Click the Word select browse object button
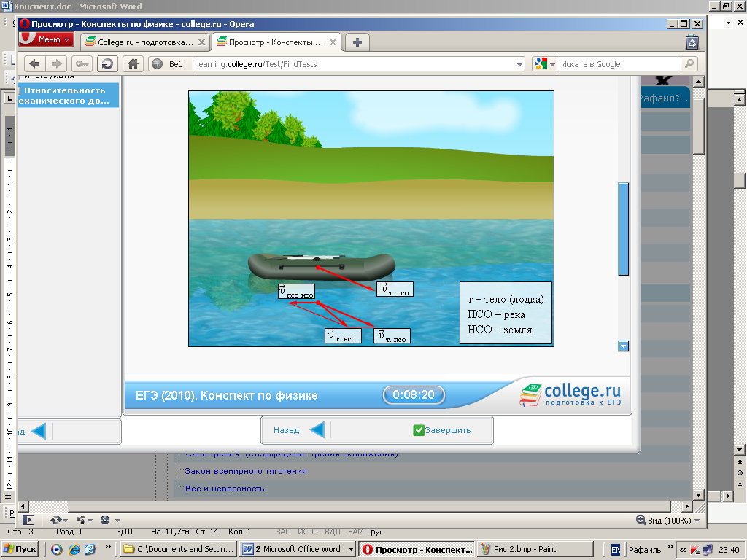 pos(740,472)
